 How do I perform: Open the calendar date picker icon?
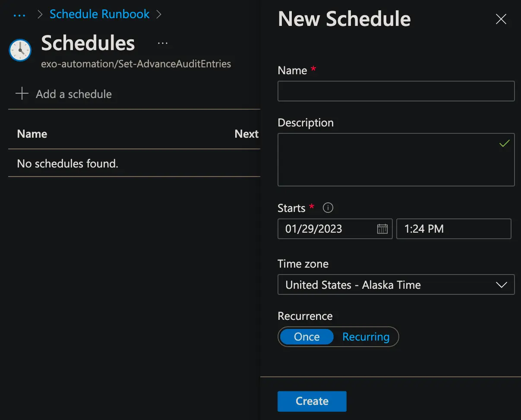[x=382, y=229]
